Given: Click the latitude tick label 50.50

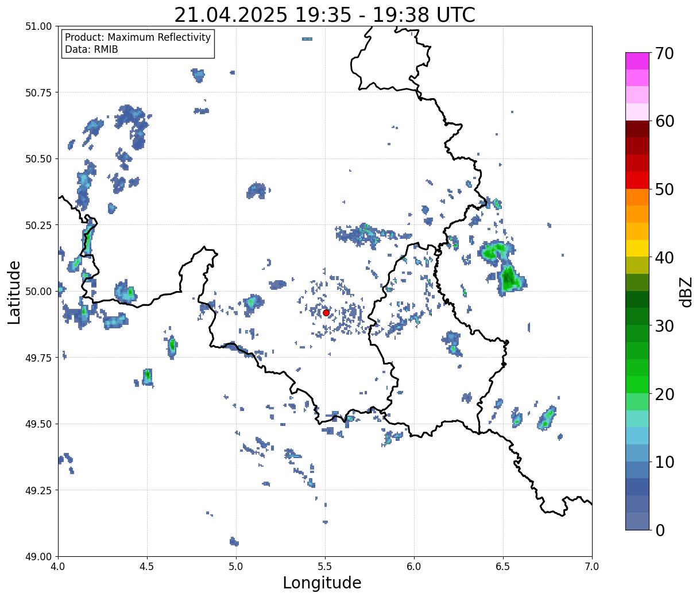Looking at the screenshot, I should tap(38, 159).
